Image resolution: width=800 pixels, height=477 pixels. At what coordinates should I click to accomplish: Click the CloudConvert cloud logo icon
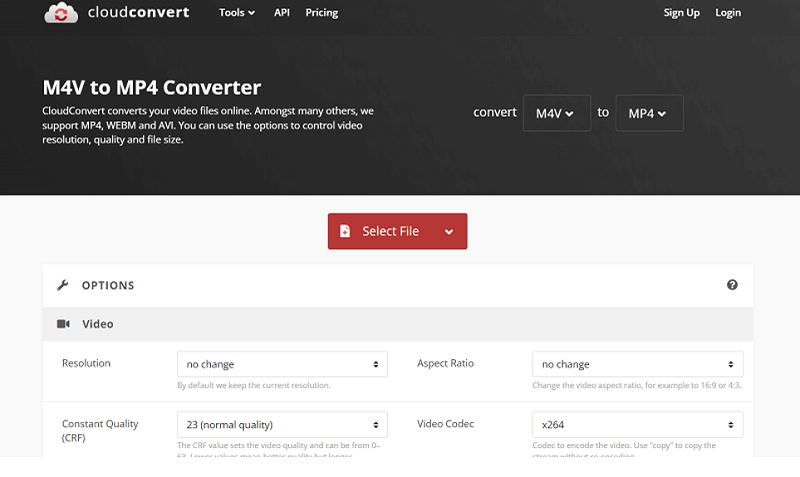tap(61, 13)
